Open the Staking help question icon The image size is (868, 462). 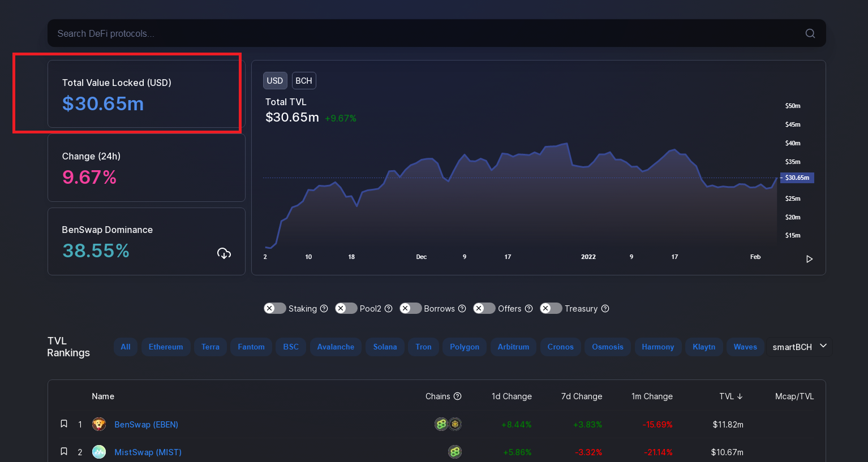(324, 309)
